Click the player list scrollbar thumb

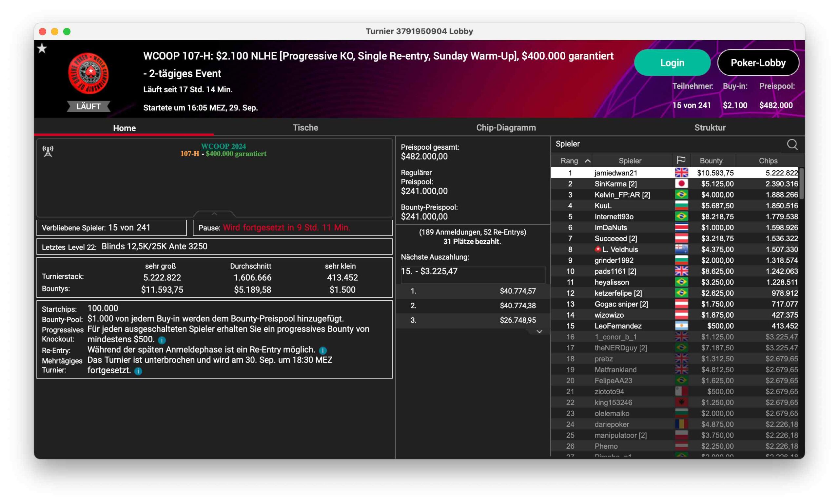pos(801,183)
